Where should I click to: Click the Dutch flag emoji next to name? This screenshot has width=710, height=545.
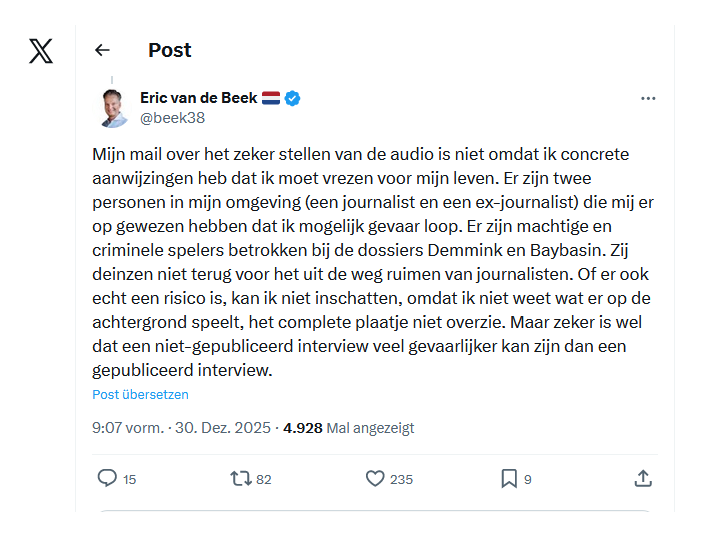(x=271, y=98)
